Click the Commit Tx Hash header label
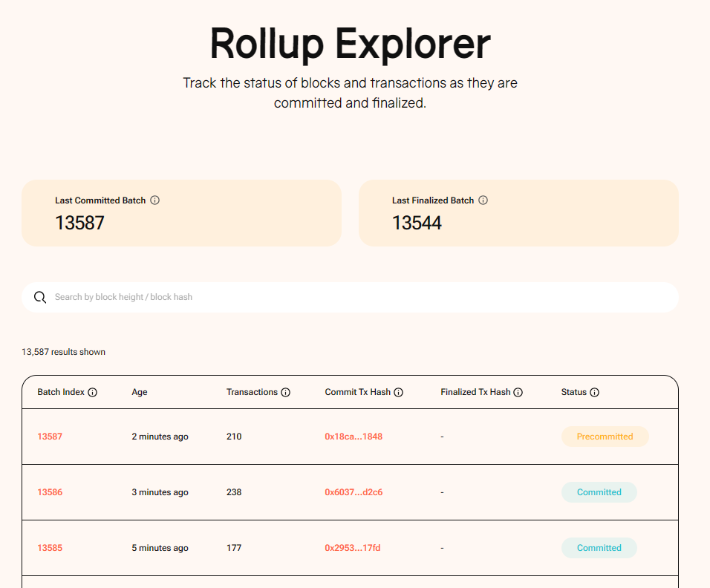Screen dimensions: 710x588 pos(358,392)
